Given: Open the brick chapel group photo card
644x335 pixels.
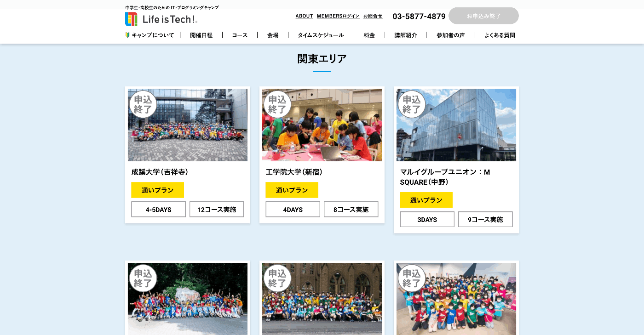Looking at the screenshot, I should tap(322, 299).
